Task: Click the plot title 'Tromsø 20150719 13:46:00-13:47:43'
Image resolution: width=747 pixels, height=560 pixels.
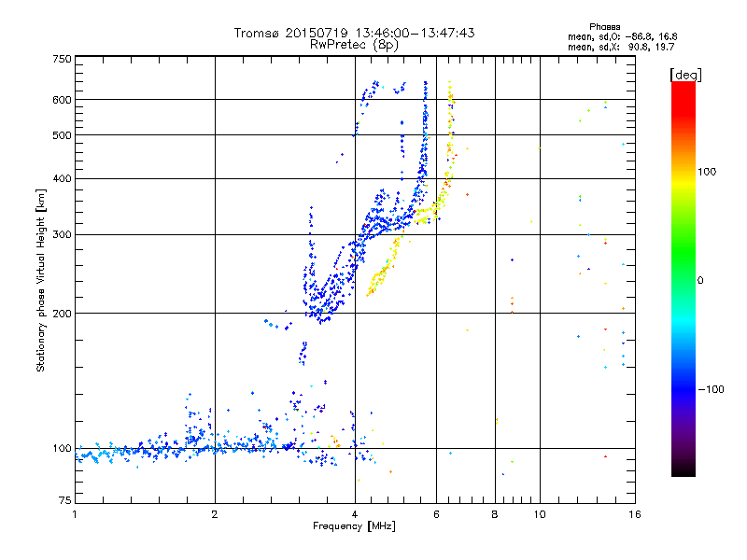Action: click(x=354, y=33)
